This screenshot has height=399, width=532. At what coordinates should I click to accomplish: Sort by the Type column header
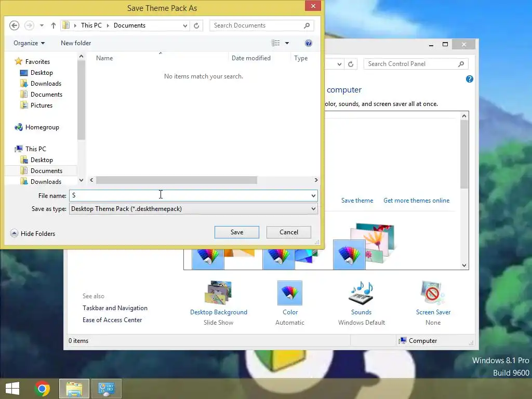(x=301, y=58)
